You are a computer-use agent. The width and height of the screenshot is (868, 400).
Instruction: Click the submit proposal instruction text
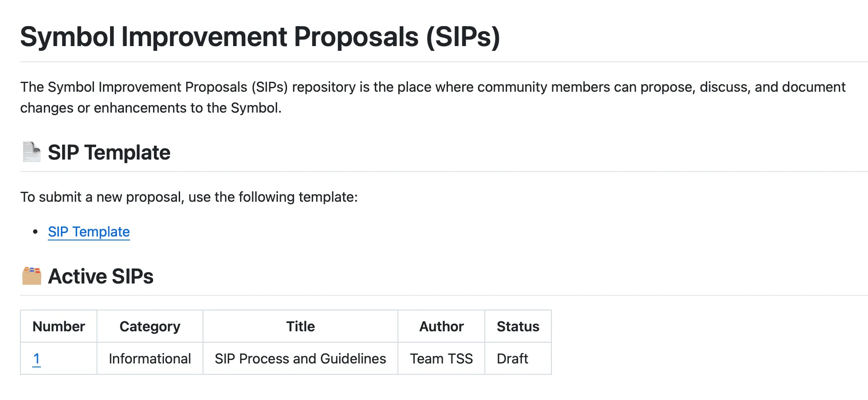click(x=189, y=197)
